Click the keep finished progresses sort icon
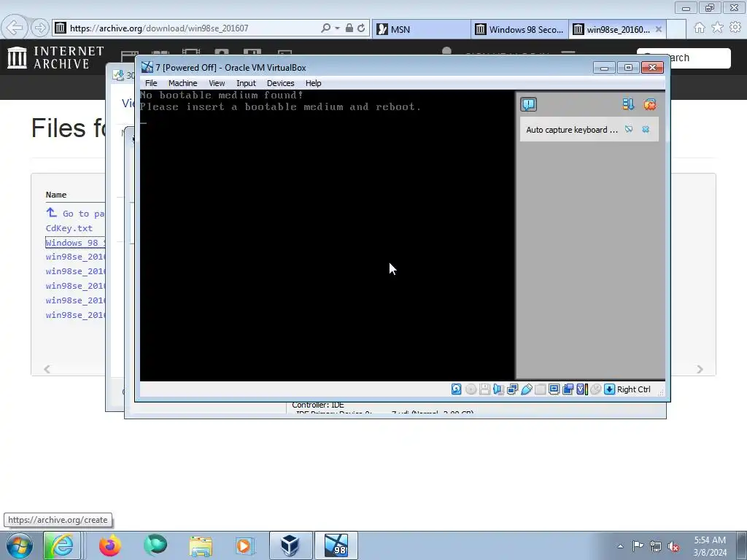The height and width of the screenshot is (560, 747). pos(628,104)
